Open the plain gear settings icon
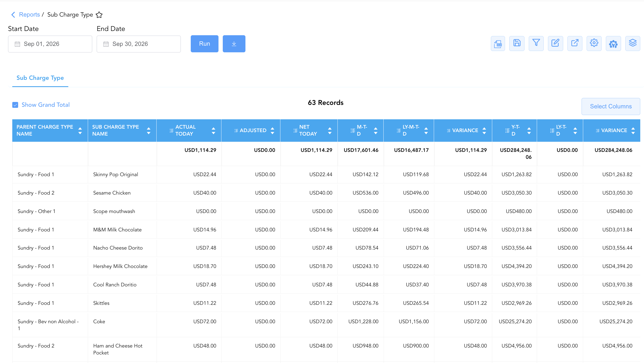 [594, 44]
